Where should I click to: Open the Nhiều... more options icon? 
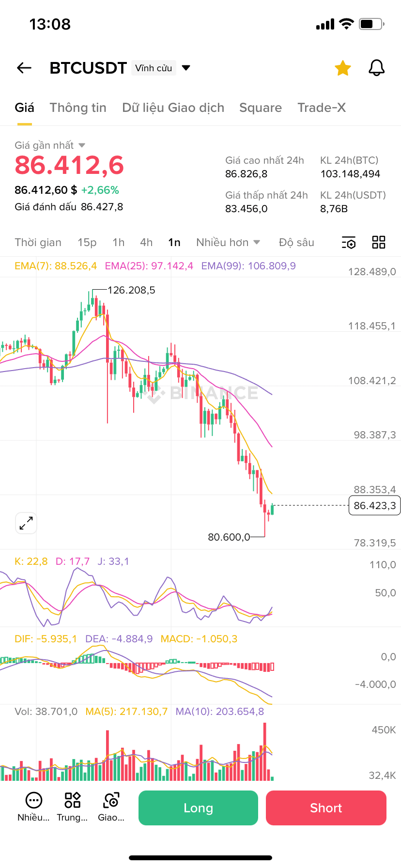coord(33,800)
